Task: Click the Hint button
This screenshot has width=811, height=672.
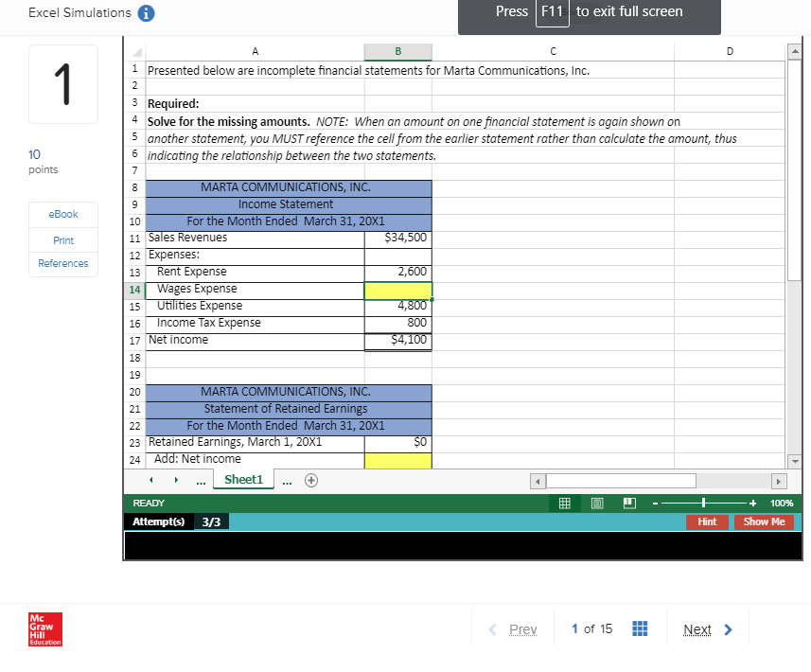Action: (707, 522)
